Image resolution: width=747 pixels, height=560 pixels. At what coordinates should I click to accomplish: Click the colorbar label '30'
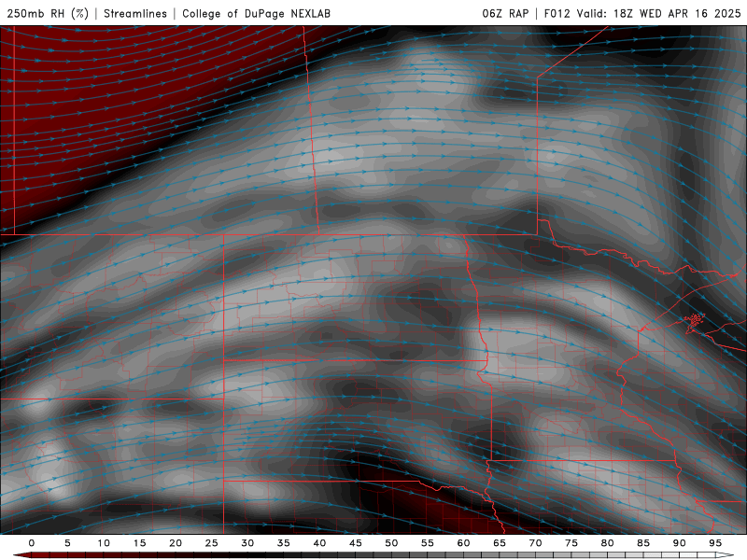tap(247, 543)
